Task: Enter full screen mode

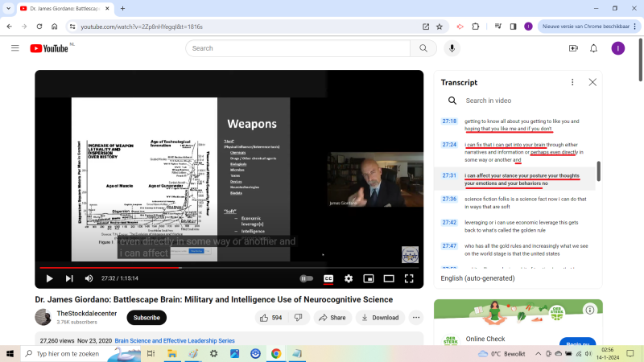Action: [x=409, y=278]
